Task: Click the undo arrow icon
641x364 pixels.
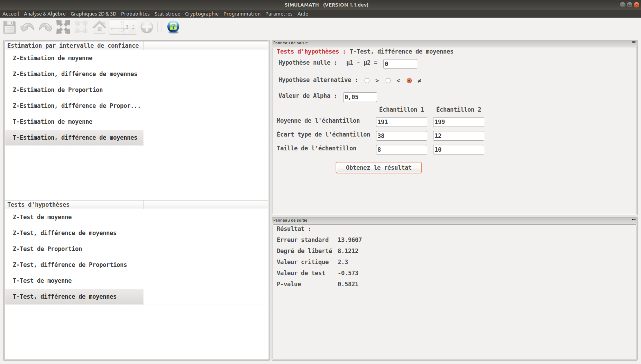Action: coord(27,27)
